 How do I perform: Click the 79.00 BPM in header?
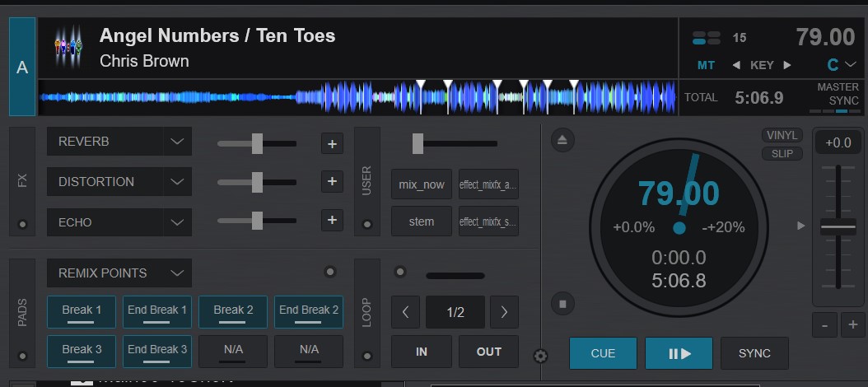[x=825, y=38]
